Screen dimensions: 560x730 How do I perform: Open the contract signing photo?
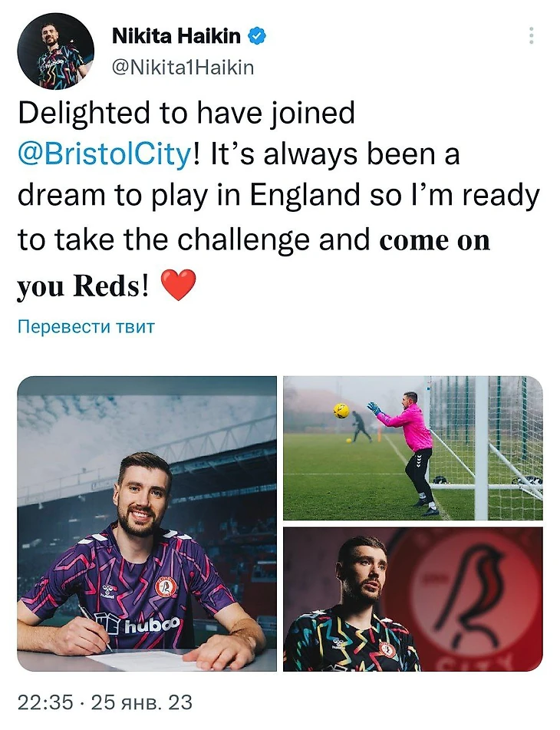(147, 524)
